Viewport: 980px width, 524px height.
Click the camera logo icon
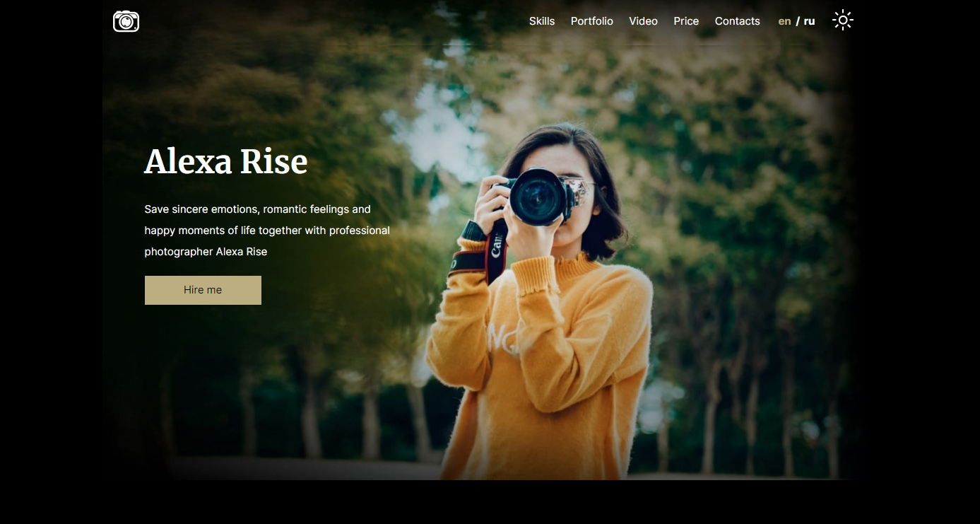(x=126, y=21)
